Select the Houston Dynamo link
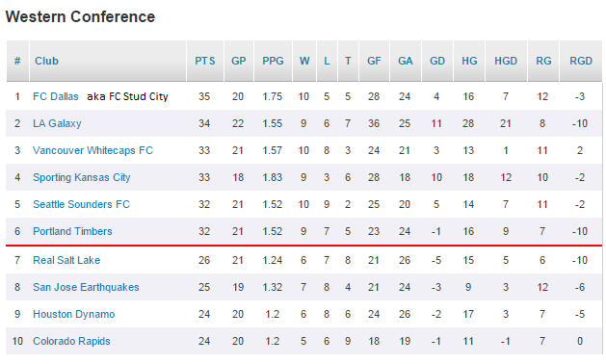This screenshot has height=364, width=606. click(74, 314)
